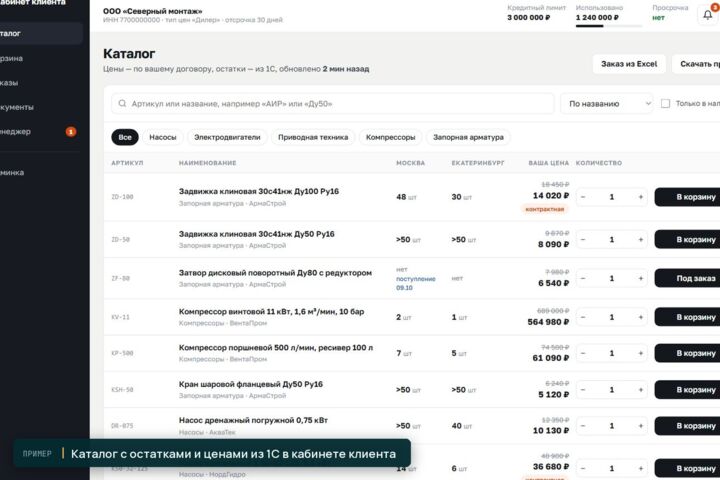Click the МОСКВА column header

click(x=411, y=163)
